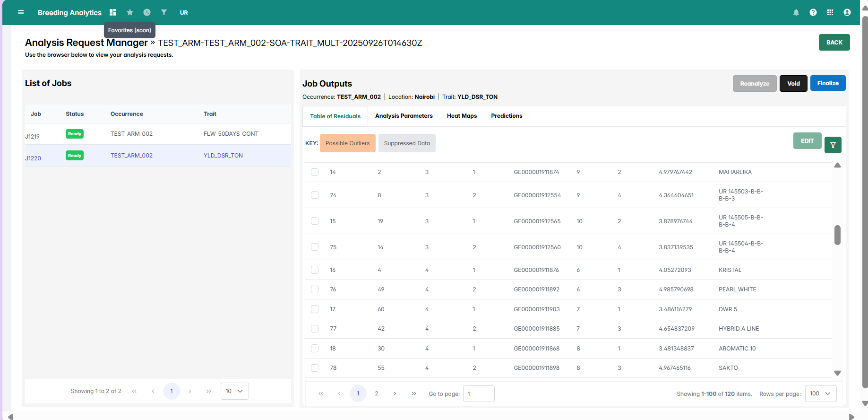Viewport: 868px width, 420px height.
Task: Select the checkbox for KRISTAL row
Action: [x=315, y=270]
